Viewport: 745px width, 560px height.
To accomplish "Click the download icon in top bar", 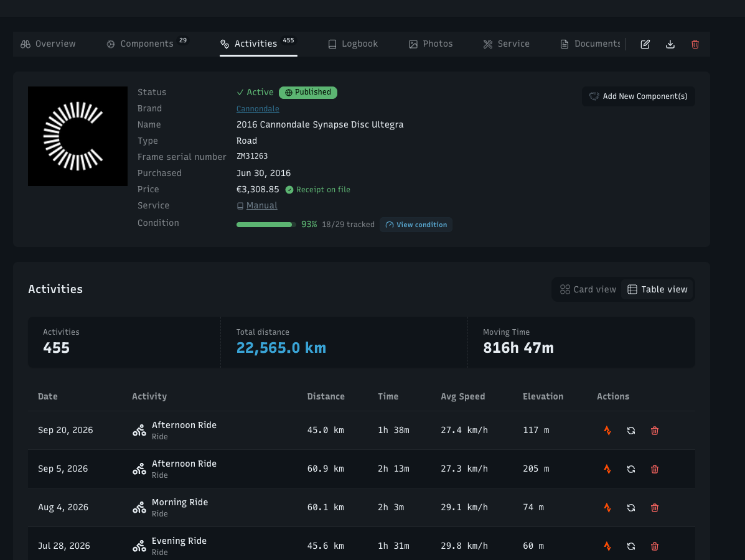I will click(670, 44).
